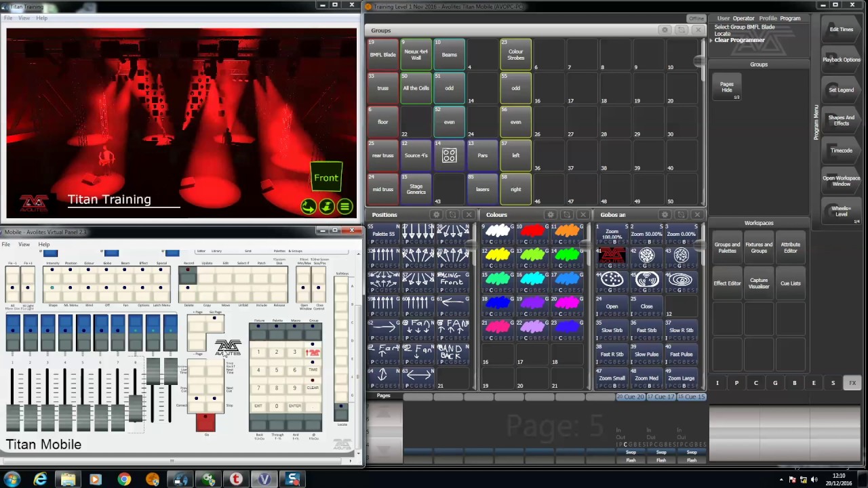Open the Shapes And Effects menu option
The image size is (868, 488).
pyautogui.click(x=842, y=120)
